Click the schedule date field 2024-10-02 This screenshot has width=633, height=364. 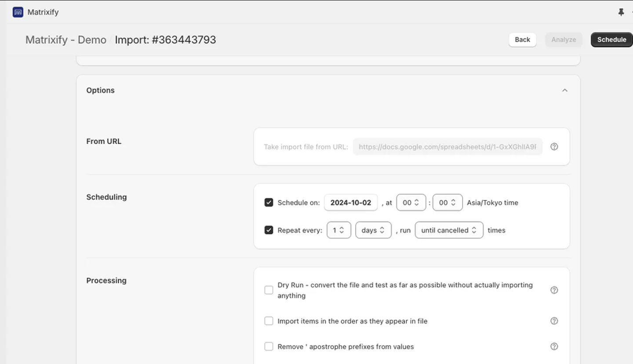point(351,203)
